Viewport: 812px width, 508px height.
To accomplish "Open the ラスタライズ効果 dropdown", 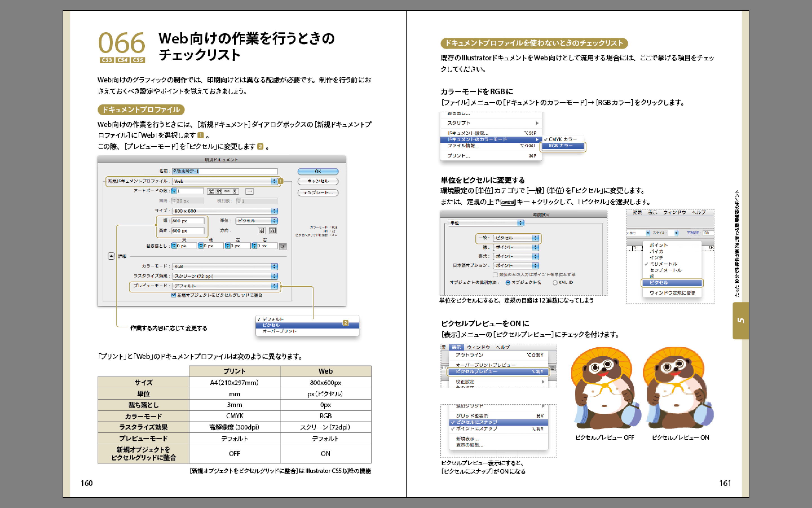I will pos(225,276).
